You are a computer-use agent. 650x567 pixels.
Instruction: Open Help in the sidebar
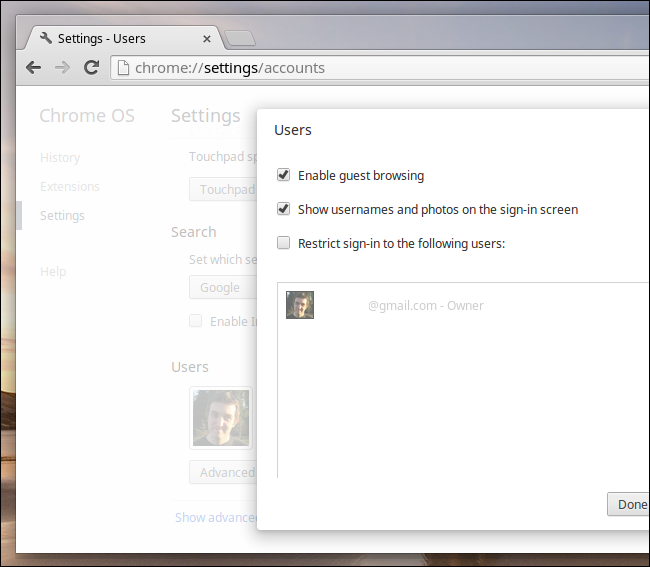coord(53,271)
